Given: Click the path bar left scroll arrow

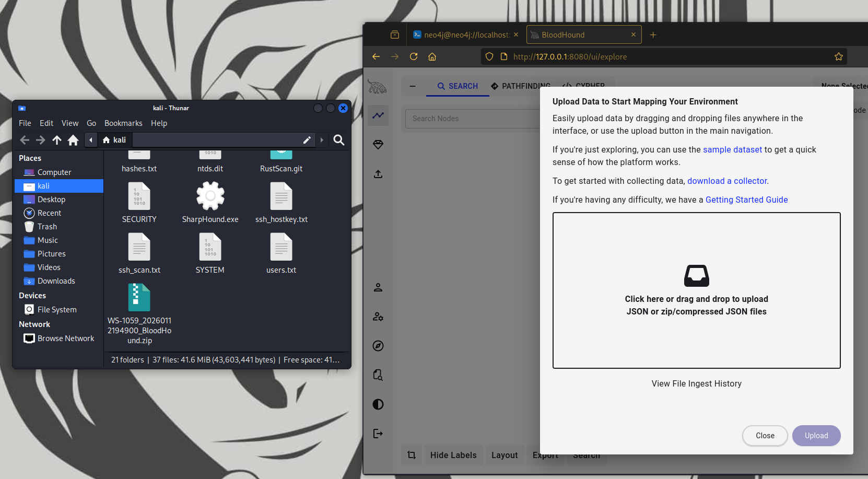Looking at the screenshot, I should tap(91, 140).
